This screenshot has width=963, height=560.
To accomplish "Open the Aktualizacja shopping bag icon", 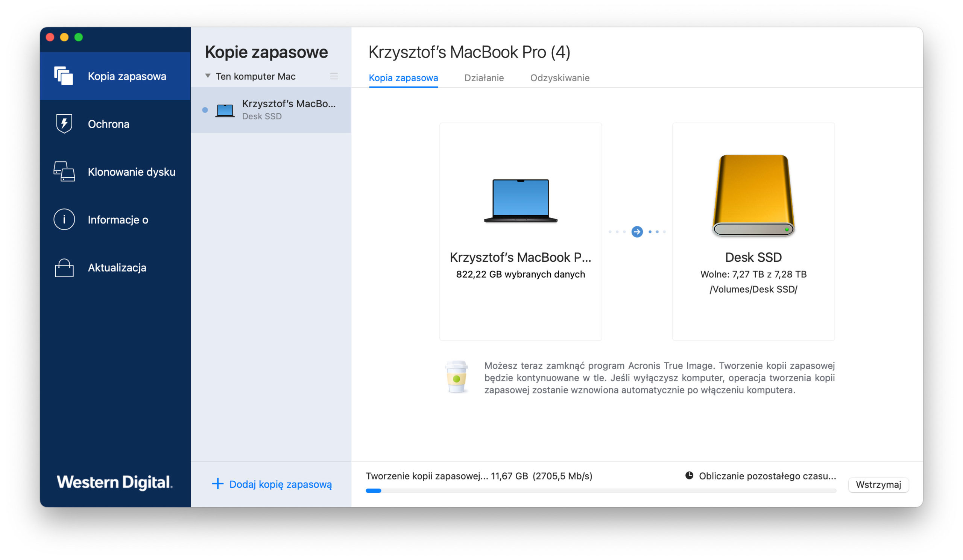I will click(x=64, y=268).
